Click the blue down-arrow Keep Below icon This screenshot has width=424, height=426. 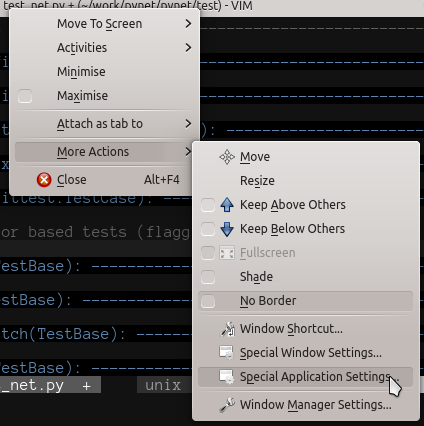[227, 229]
